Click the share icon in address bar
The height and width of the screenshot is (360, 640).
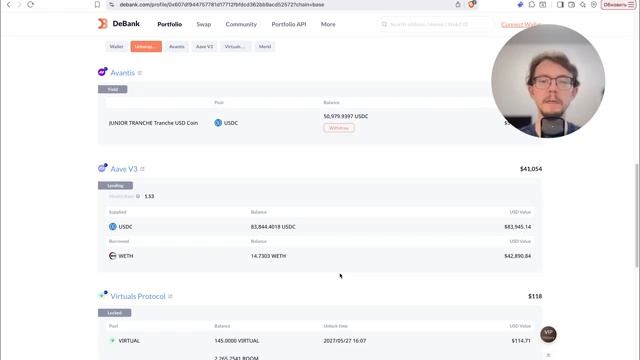point(458,4)
